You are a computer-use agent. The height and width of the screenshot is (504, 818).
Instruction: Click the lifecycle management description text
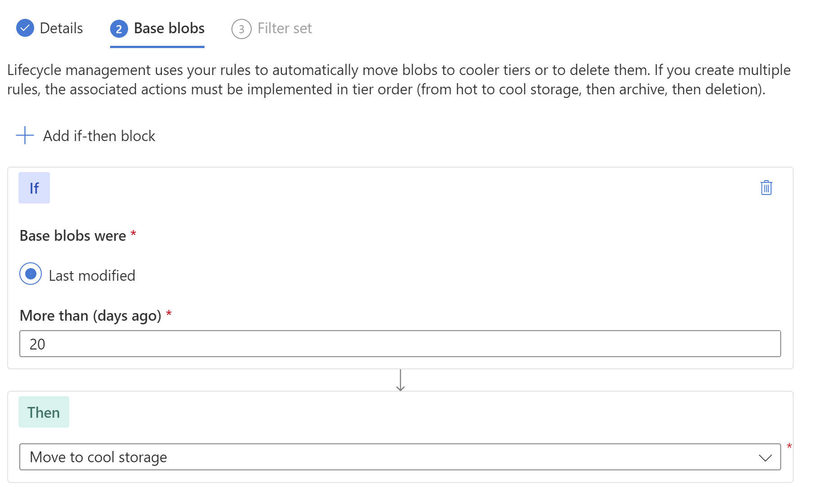point(399,80)
